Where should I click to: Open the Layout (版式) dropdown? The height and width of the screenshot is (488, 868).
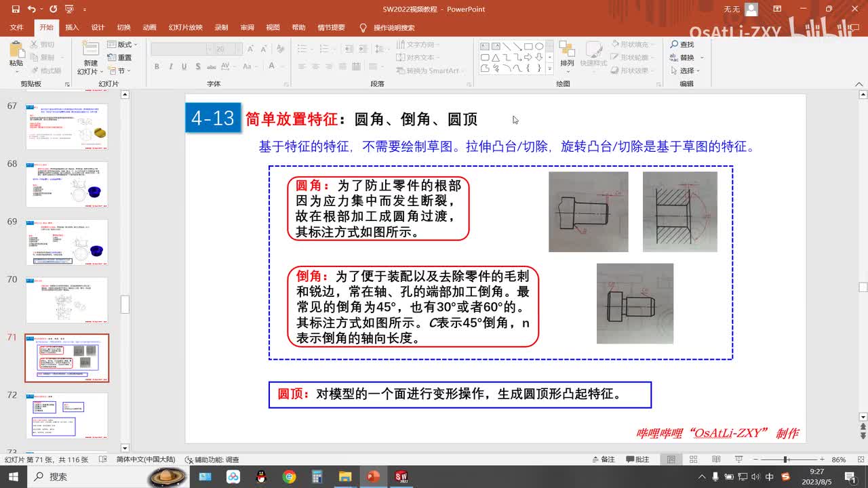(x=121, y=45)
